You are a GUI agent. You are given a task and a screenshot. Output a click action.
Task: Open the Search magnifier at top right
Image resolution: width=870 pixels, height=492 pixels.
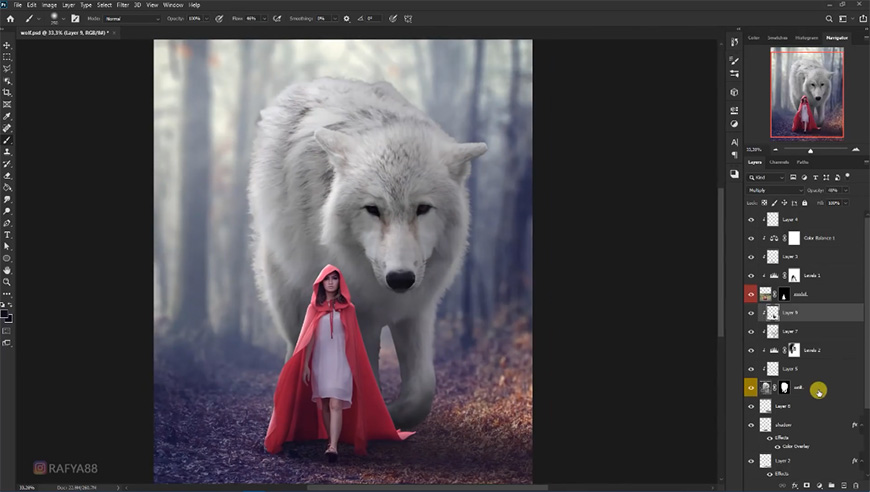click(829, 18)
